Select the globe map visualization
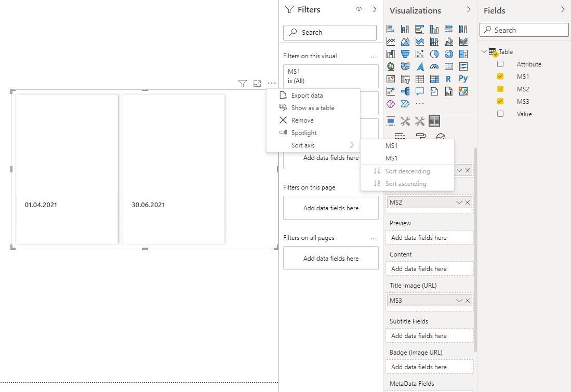 [x=390, y=66]
